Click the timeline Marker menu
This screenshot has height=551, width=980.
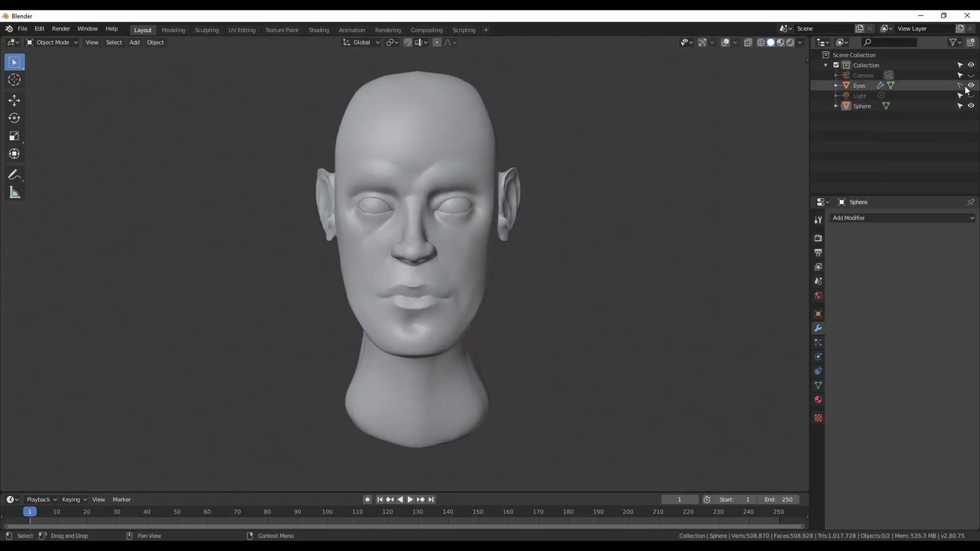click(122, 500)
